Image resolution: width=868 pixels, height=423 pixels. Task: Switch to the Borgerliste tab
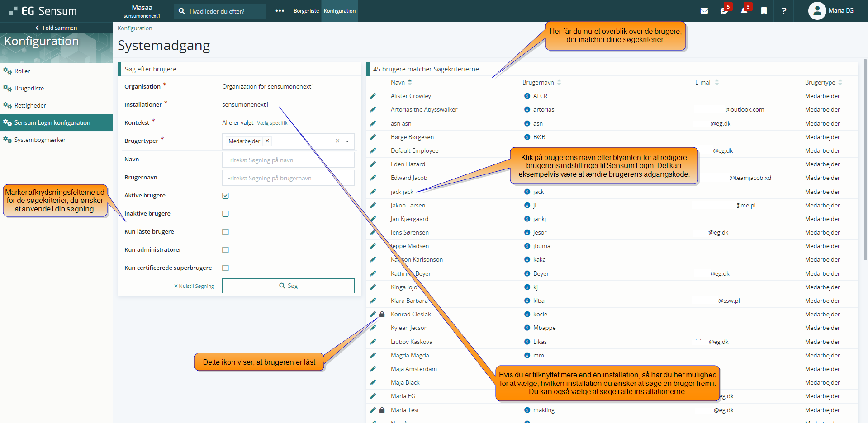click(306, 11)
